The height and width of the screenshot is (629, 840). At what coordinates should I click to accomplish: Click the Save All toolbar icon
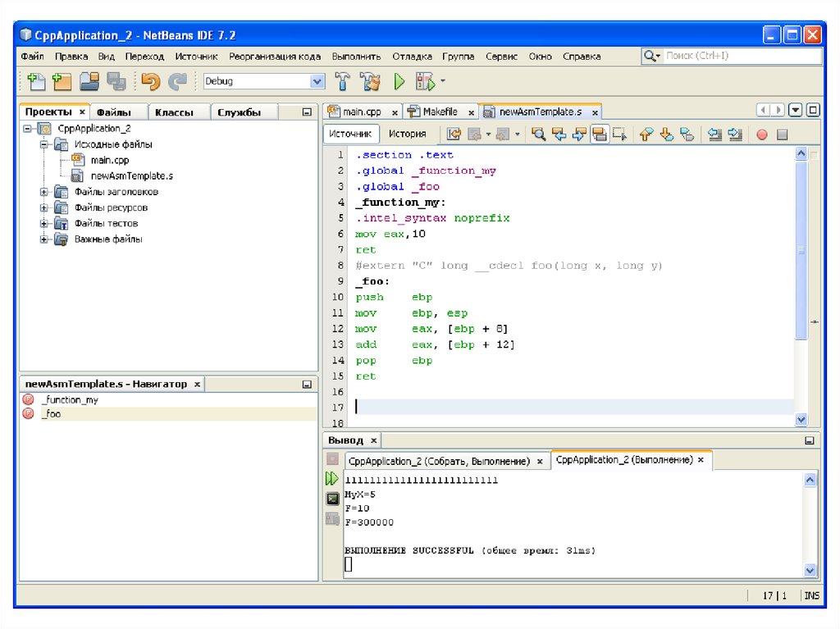(x=116, y=81)
